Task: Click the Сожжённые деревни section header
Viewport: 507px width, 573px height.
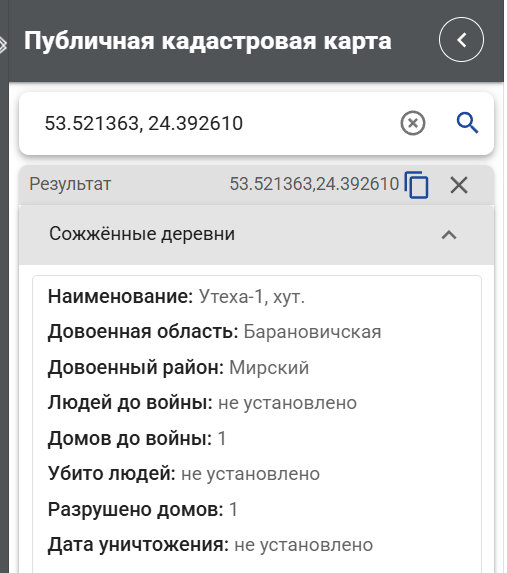Action: tap(256, 234)
